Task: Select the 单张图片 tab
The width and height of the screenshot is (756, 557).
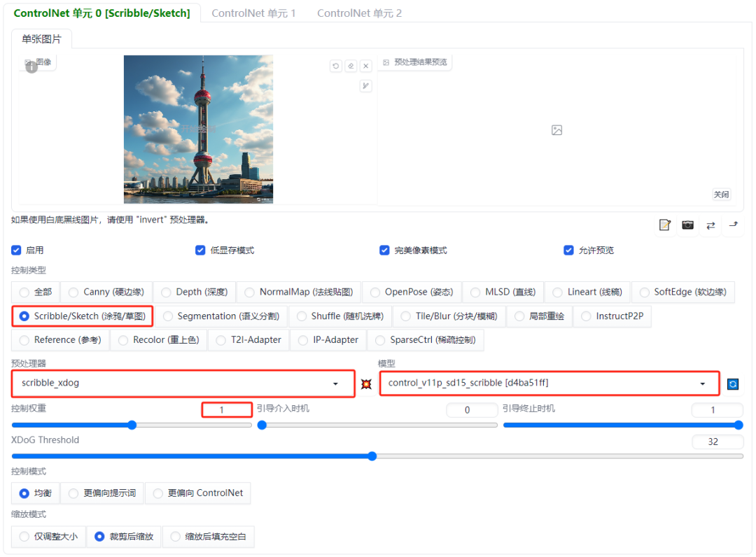Action: [x=41, y=39]
